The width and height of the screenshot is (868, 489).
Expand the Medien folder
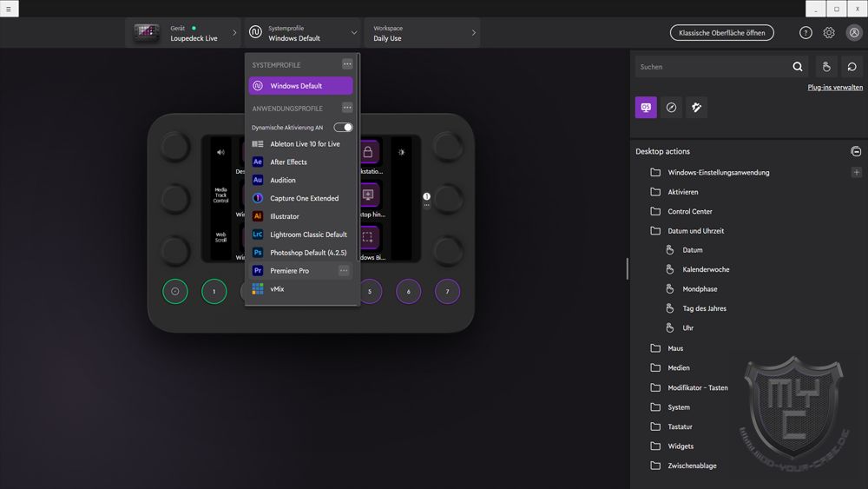click(670, 367)
